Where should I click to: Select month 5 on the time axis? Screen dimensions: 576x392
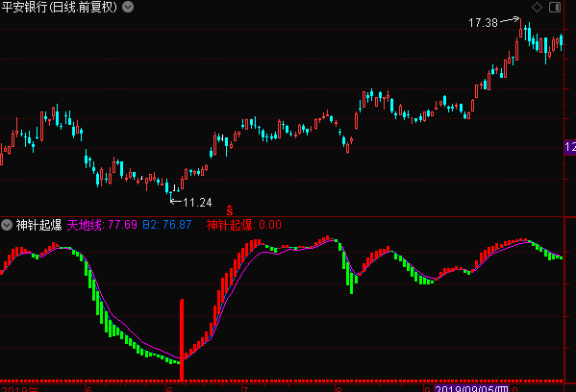tap(88, 389)
